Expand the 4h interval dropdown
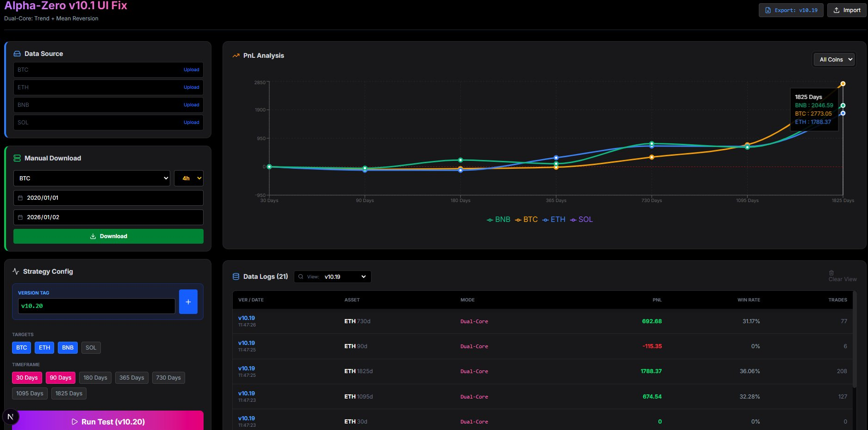 [x=188, y=178]
